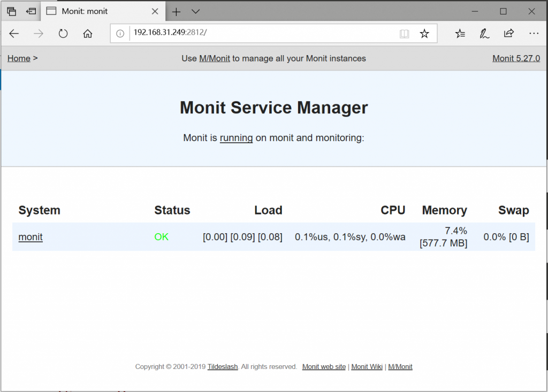Screen dimensions: 548x392
Task: Open a new tab with plus icon
Action: click(x=176, y=12)
